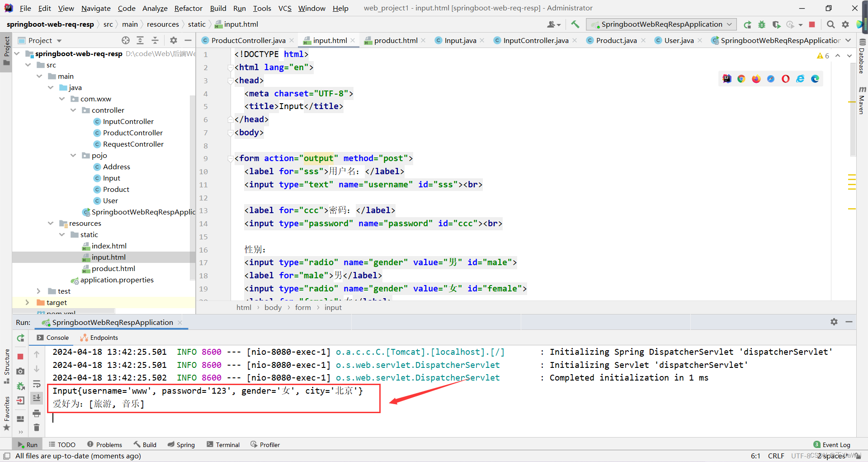This screenshot has width=868, height=462.
Task: Open the VCS menu
Action: click(x=285, y=8)
